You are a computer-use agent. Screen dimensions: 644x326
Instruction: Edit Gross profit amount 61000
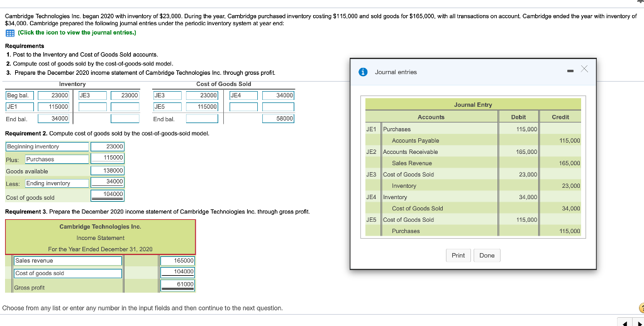click(177, 285)
